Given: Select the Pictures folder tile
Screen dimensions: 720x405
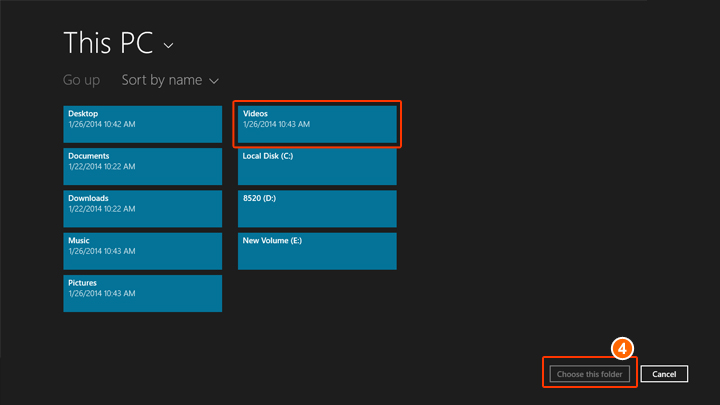Looking at the screenshot, I should pos(142,293).
